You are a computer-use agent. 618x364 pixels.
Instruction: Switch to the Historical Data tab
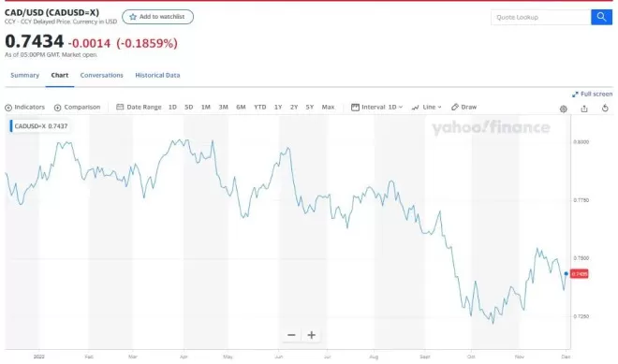(157, 75)
